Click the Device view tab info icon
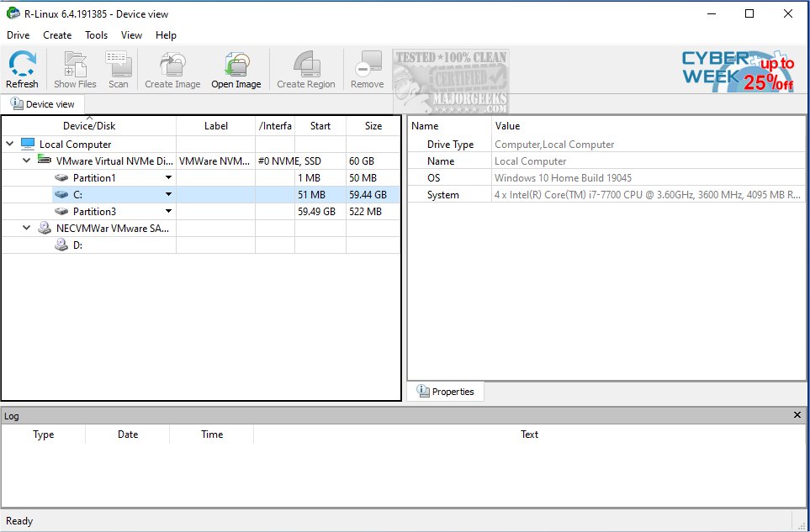 pos(15,103)
